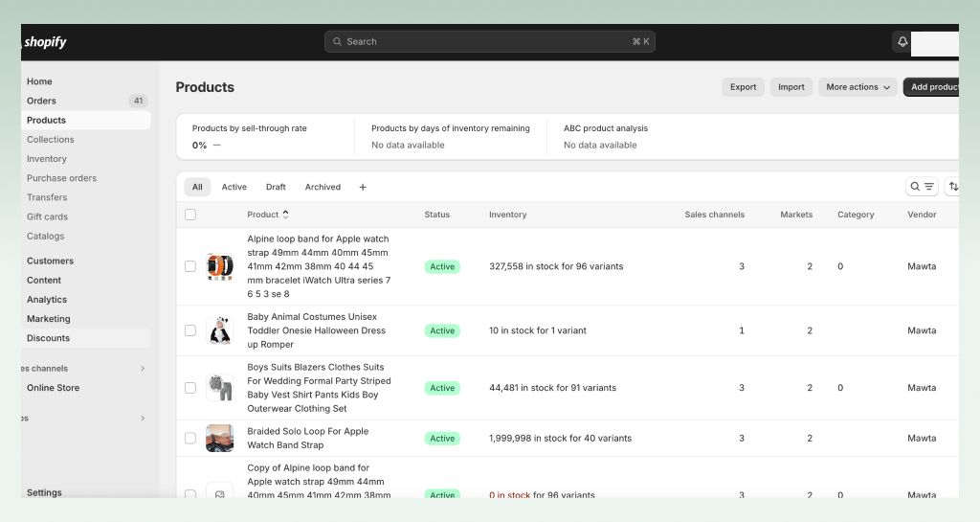
Task: Click the Shopify logo
Action: pyautogui.click(x=44, y=42)
